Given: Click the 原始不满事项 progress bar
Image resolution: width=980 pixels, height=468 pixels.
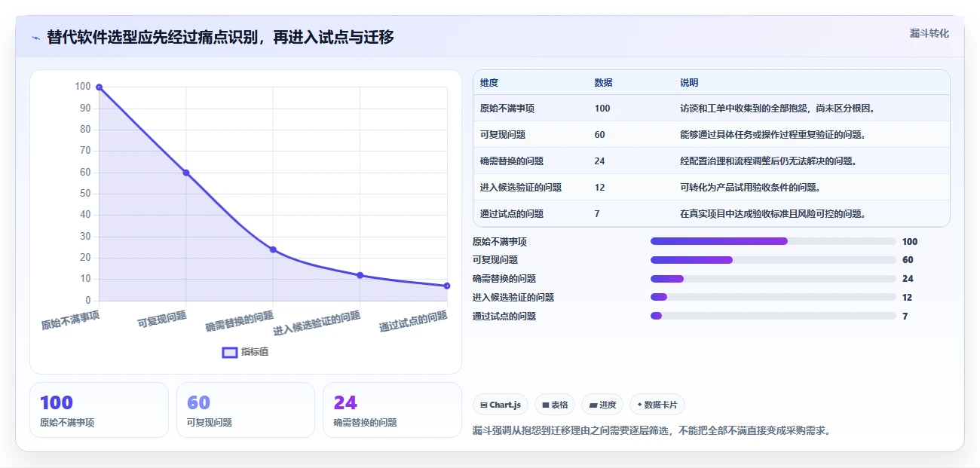Looking at the screenshot, I should 773,241.
